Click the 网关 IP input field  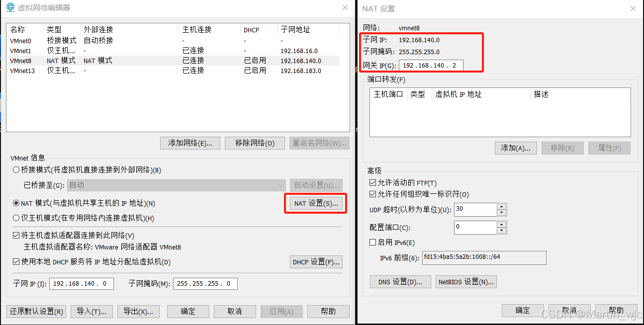tap(431, 66)
